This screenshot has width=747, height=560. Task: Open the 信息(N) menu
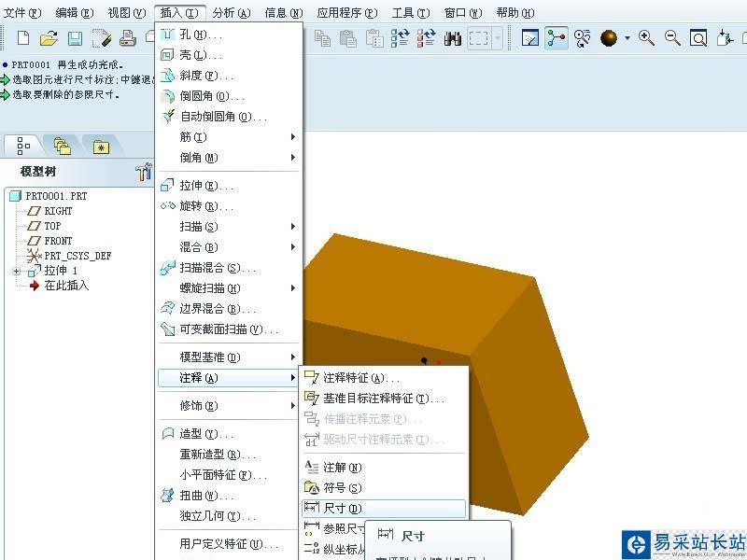pyautogui.click(x=284, y=13)
